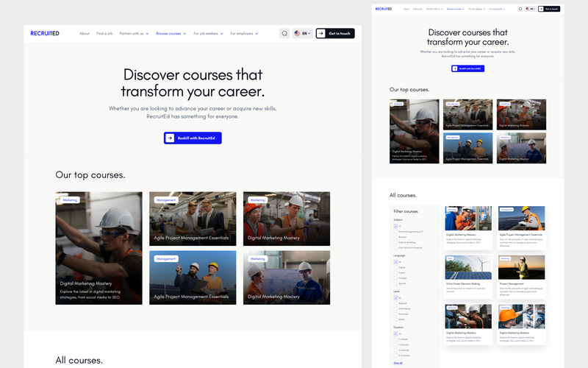Click Reskill with RecruitEd button in the large left page
This screenshot has height=368, width=588.
click(193, 138)
